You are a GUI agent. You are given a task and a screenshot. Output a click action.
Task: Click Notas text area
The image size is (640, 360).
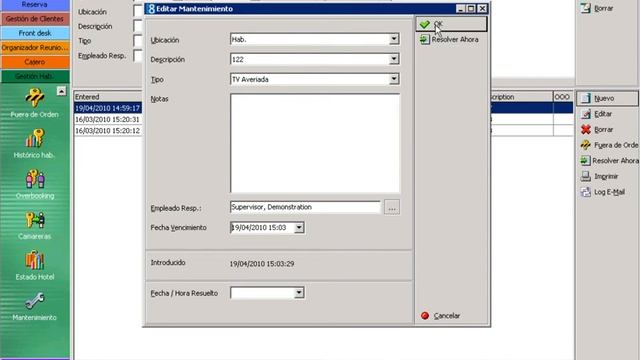[315, 143]
